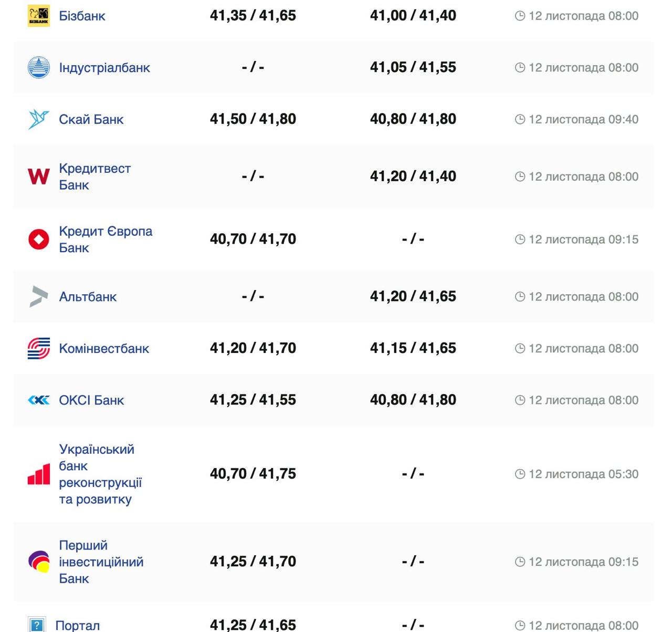The image size is (672, 632).
Task: Click the Кредит Європа Банк red logo
Action: click(x=38, y=239)
